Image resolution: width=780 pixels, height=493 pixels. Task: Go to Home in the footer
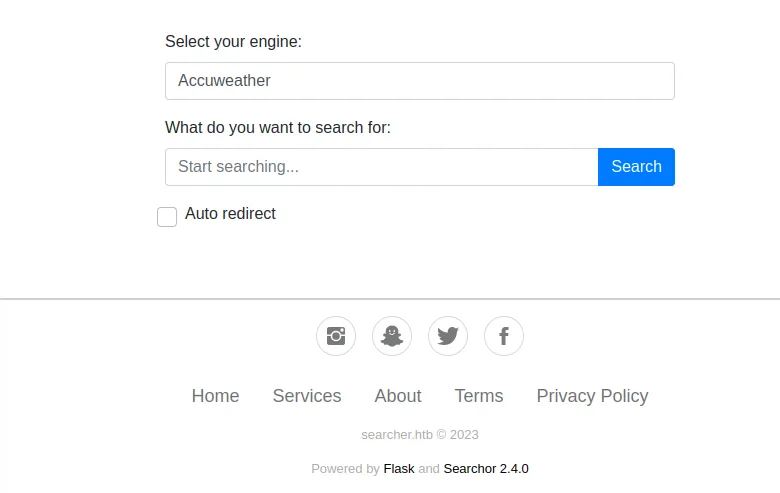[x=215, y=396]
